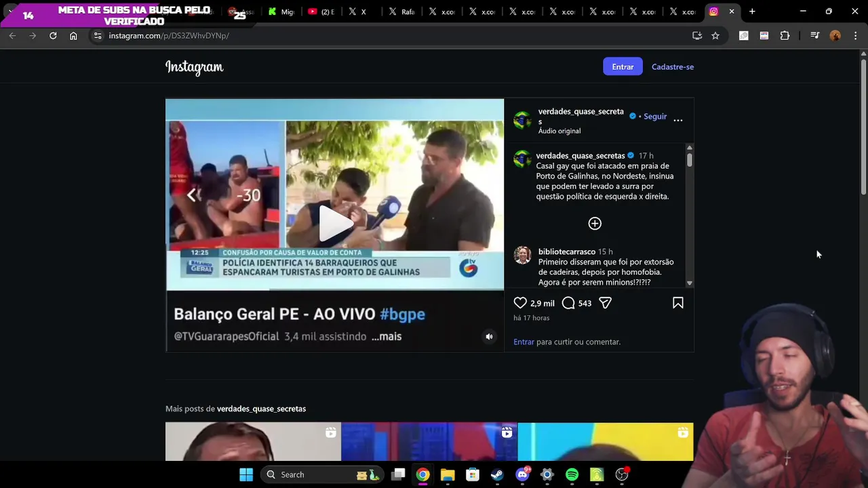Open the Windows Start menu
Screen dimensions: 868x488
[246, 474]
